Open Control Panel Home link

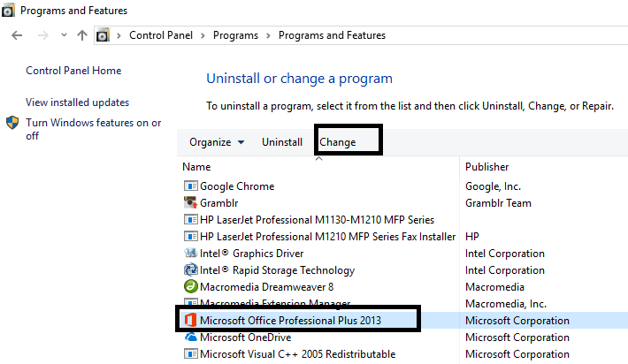coord(73,71)
